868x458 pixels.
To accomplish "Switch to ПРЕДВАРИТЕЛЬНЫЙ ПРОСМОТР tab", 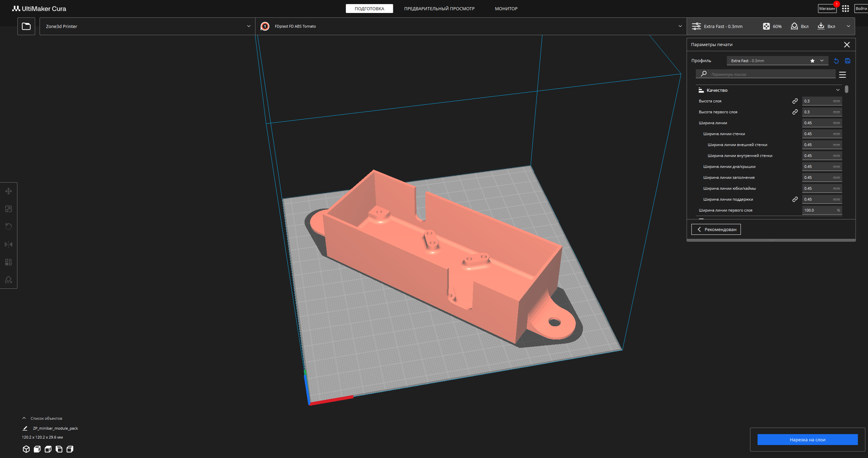I will click(439, 9).
